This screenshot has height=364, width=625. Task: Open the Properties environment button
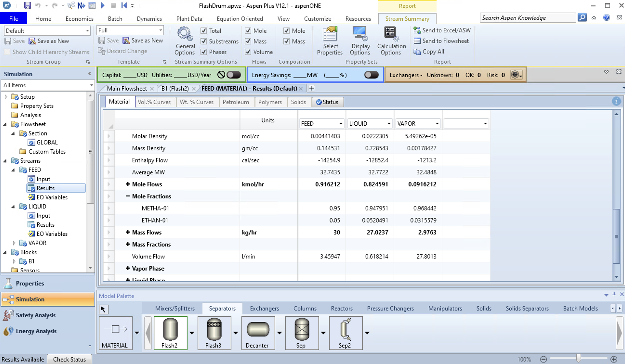point(30,283)
